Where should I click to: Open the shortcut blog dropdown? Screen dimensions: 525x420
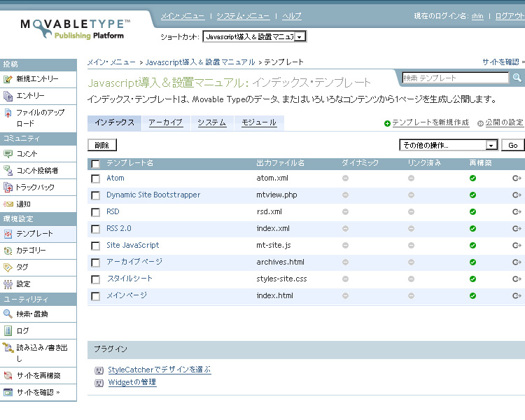(255, 36)
